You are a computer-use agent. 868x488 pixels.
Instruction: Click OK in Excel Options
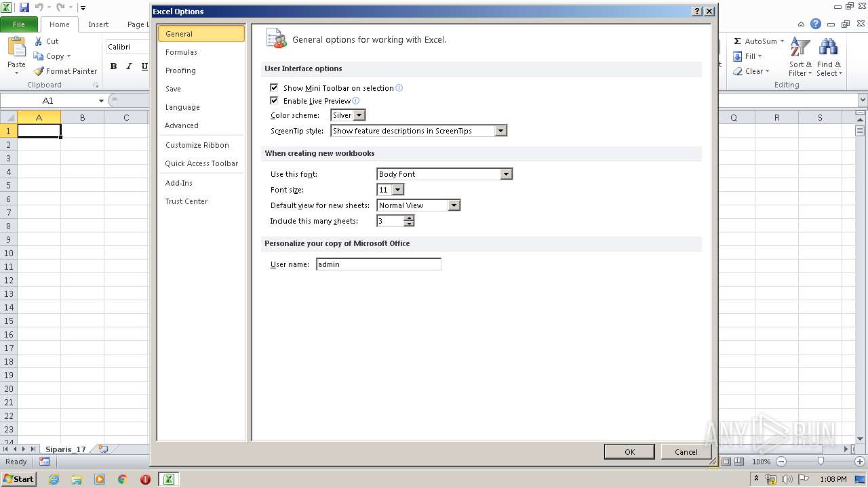(629, 451)
